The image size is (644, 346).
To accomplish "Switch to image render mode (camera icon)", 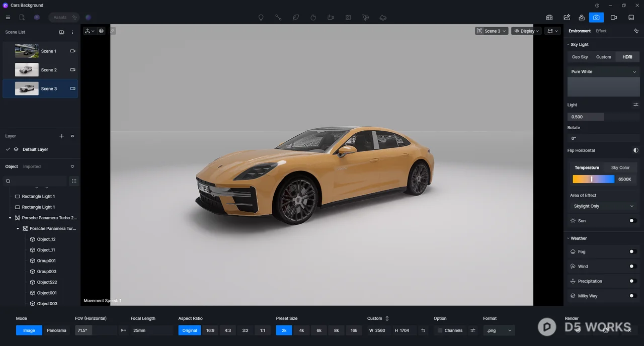I will click(x=596, y=17).
